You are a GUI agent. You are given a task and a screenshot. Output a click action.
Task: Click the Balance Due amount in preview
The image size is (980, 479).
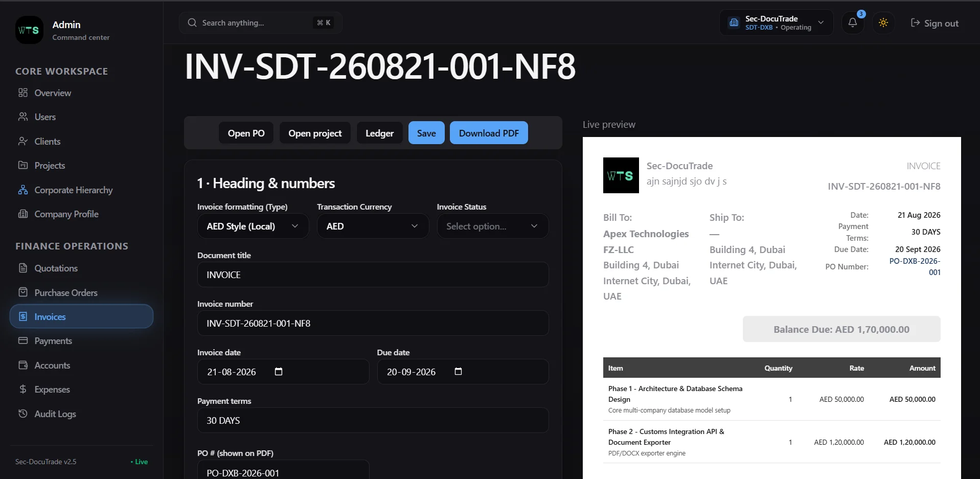point(841,329)
